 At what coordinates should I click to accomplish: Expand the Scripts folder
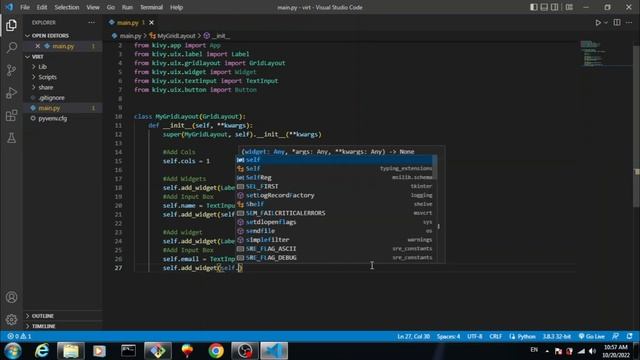pyautogui.click(x=62, y=77)
